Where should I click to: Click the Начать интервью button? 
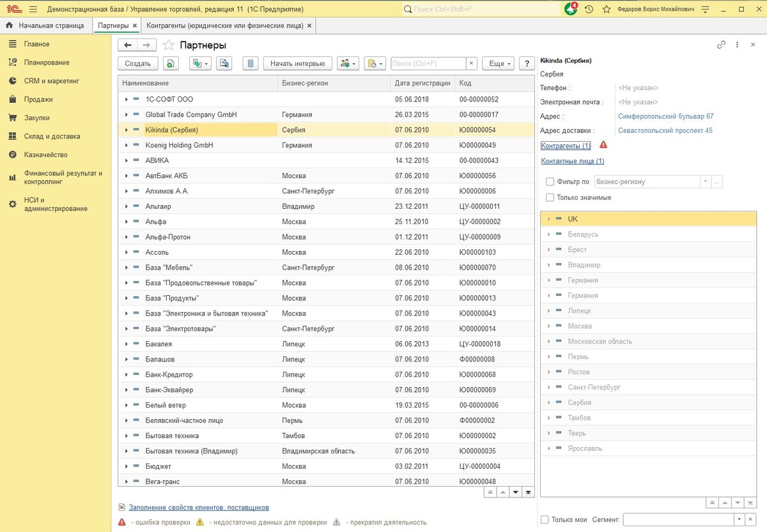[298, 63]
